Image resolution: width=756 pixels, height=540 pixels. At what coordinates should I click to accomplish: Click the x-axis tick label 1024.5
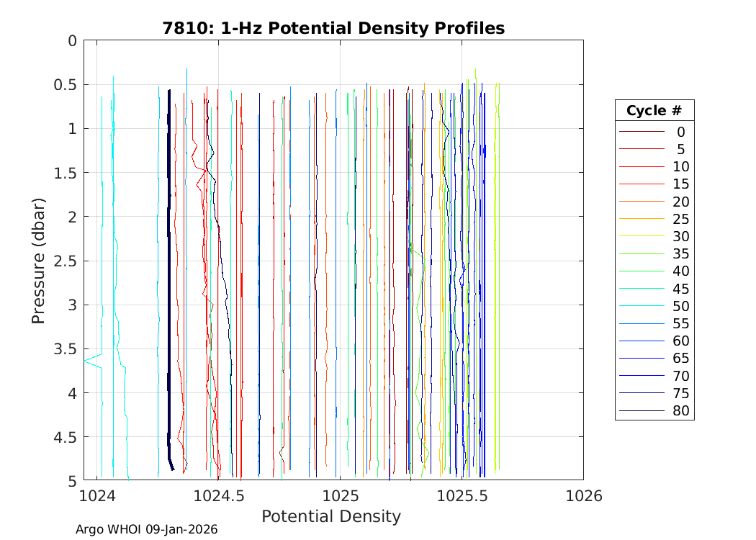click(218, 495)
